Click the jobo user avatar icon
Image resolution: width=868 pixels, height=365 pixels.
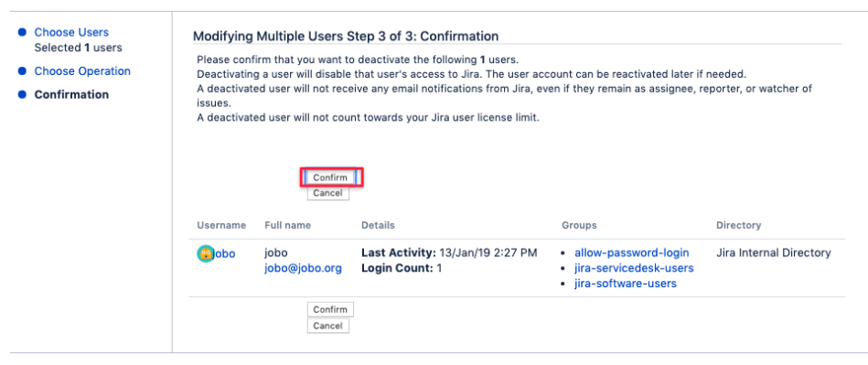206,253
